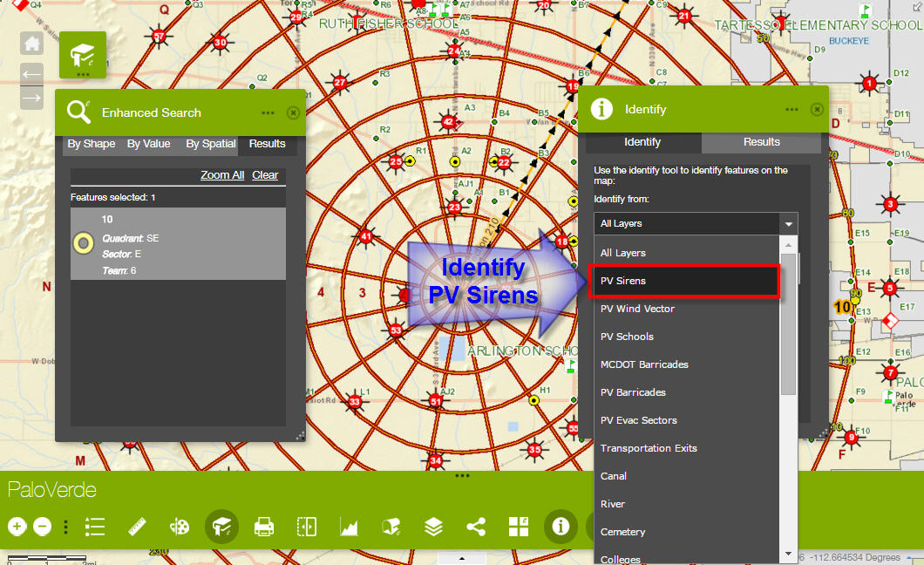Screen dimensions: 924x565
Task: Choose PV Barricades from the list
Action: [x=687, y=392]
